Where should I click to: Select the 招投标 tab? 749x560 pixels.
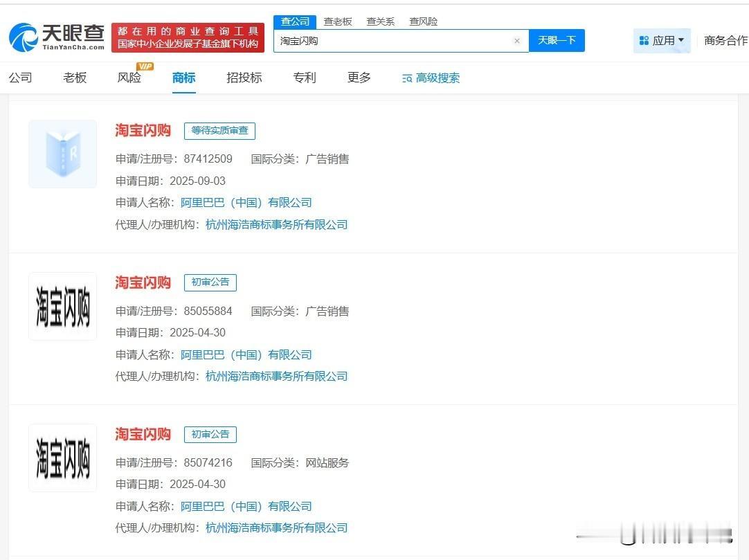(x=244, y=78)
